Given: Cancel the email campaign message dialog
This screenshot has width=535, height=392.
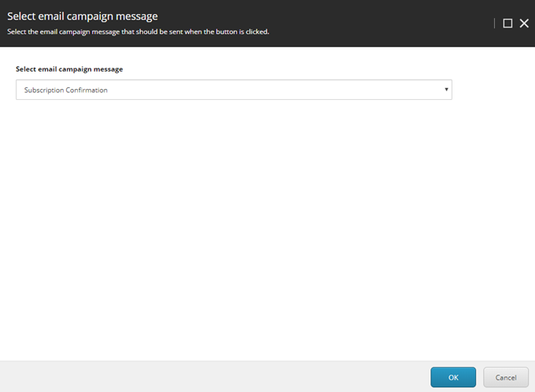Looking at the screenshot, I should click(506, 377).
